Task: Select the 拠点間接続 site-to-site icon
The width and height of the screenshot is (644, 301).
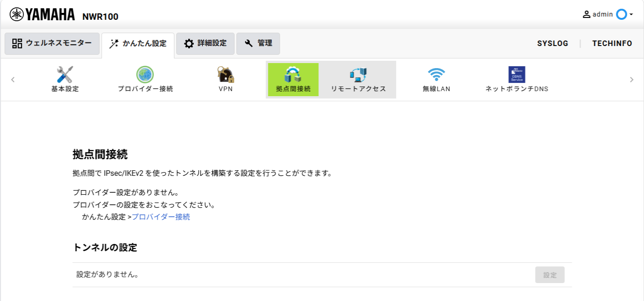Action: (x=293, y=75)
